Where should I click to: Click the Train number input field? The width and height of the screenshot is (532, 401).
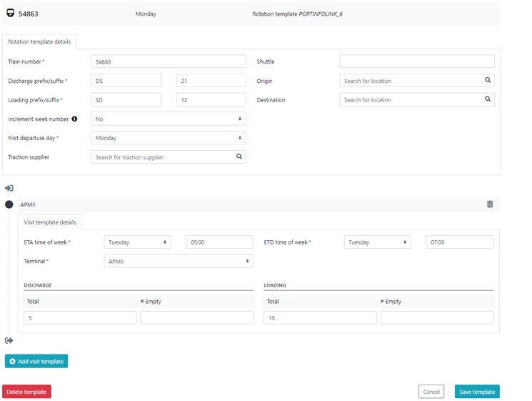[169, 61]
